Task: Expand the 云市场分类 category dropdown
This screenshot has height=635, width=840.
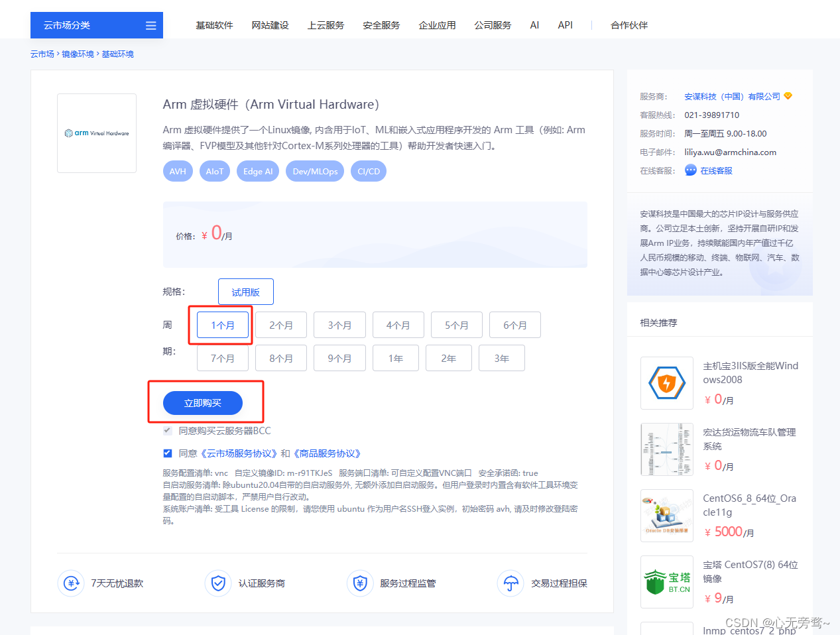Action: [x=97, y=25]
